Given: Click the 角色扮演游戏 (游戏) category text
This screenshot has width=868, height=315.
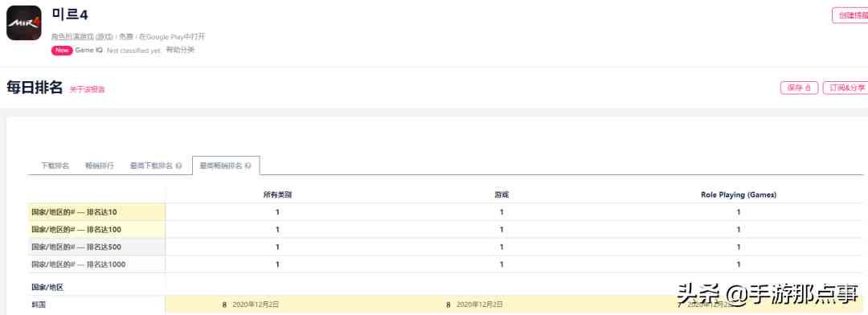Looking at the screenshot, I should tap(82, 36).
